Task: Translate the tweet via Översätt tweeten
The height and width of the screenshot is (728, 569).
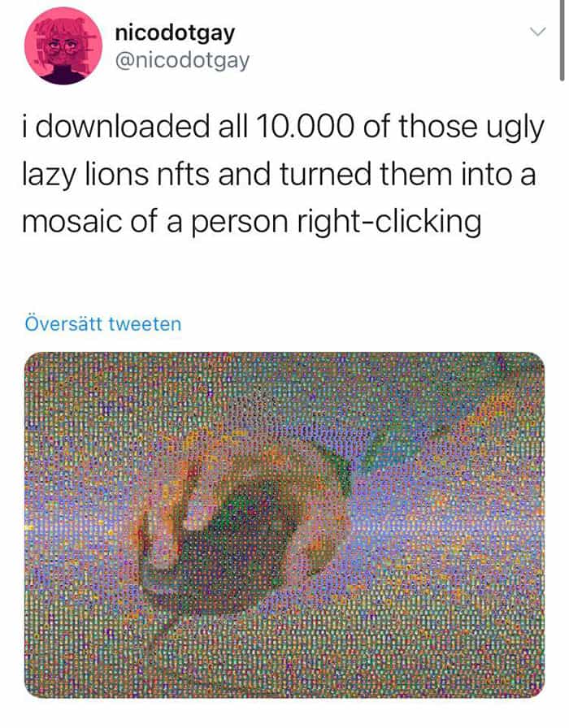Action: [102, 323]
